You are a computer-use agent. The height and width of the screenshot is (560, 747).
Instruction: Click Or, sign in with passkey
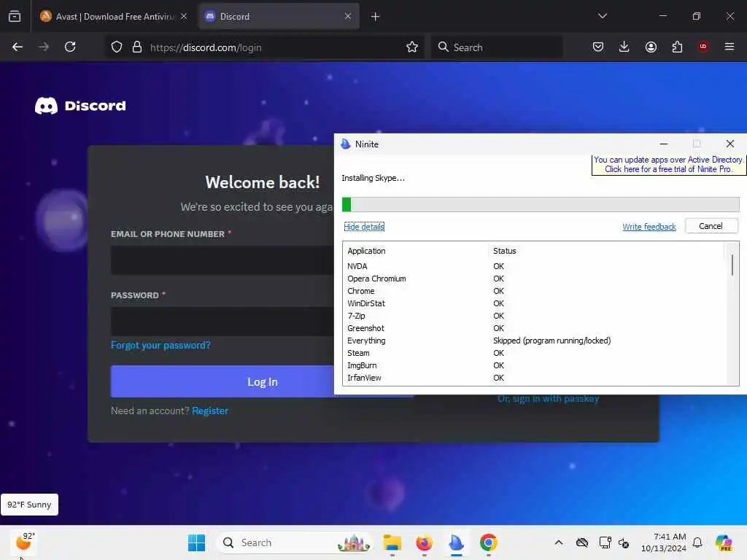549,399
